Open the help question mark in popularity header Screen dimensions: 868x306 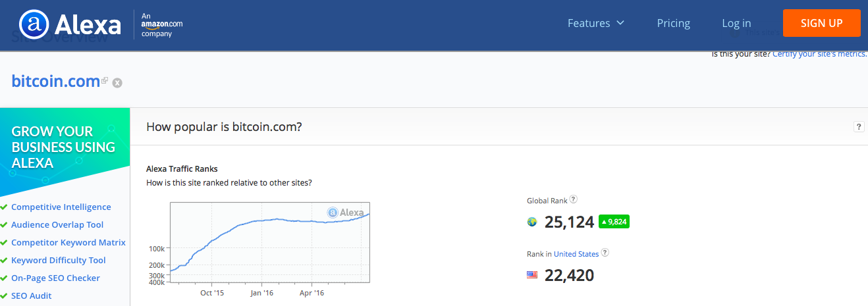pos(859,127)
